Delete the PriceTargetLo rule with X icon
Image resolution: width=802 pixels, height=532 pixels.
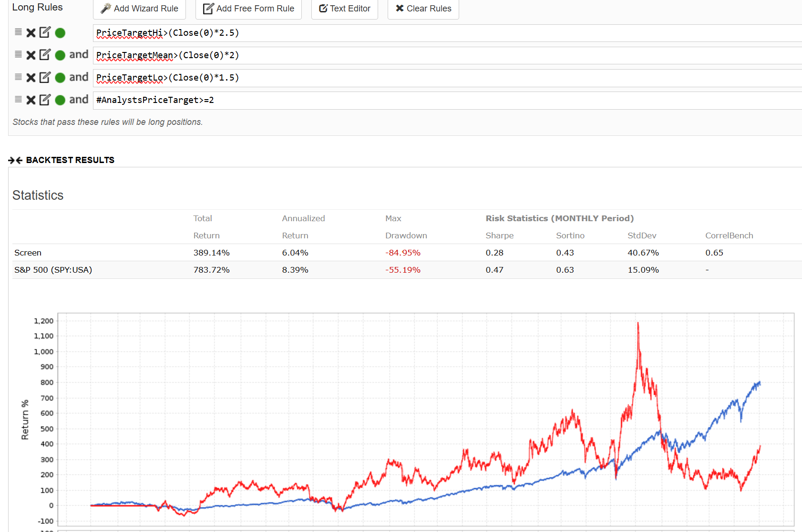click(x=31, y=78)
